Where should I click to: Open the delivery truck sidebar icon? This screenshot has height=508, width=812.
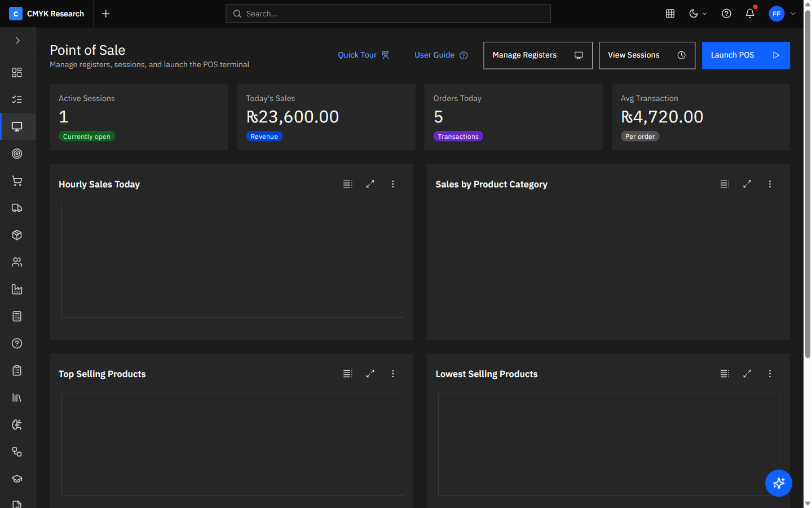pos(17,208)
